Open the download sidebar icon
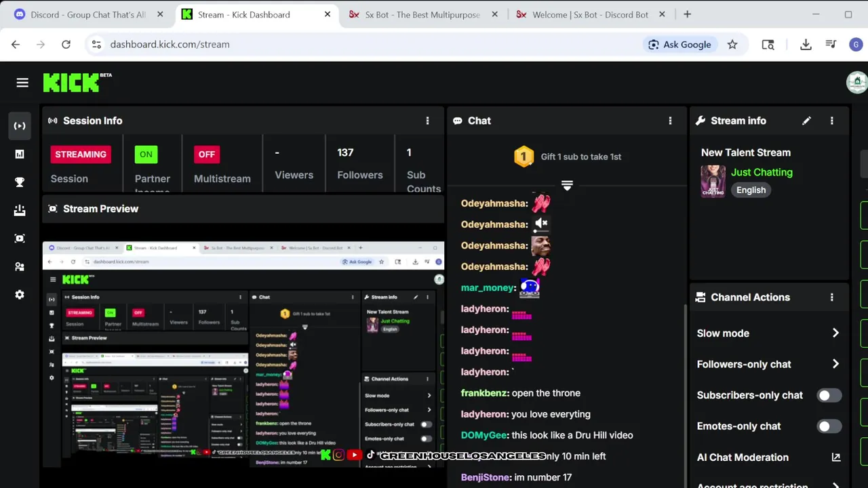Image resolution: width=868 pixels, height=488 pixels. [20, 210]
